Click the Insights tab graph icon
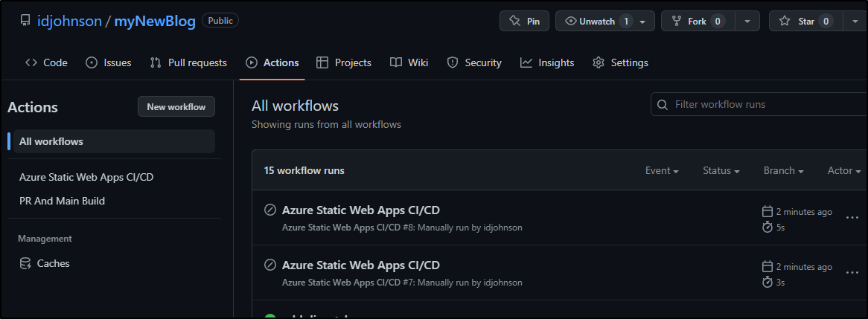This screenshot has width=868, height=319. [526, 62]
